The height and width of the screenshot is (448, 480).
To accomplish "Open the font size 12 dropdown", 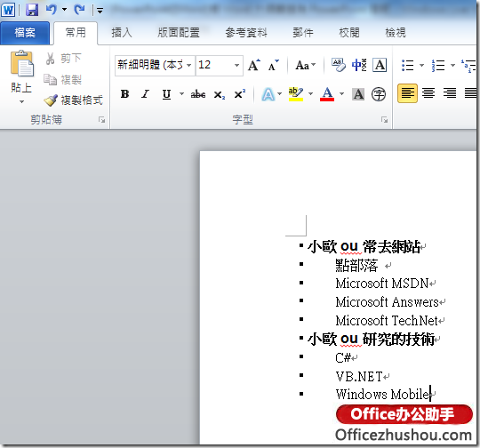I will (x=236, y=65).
